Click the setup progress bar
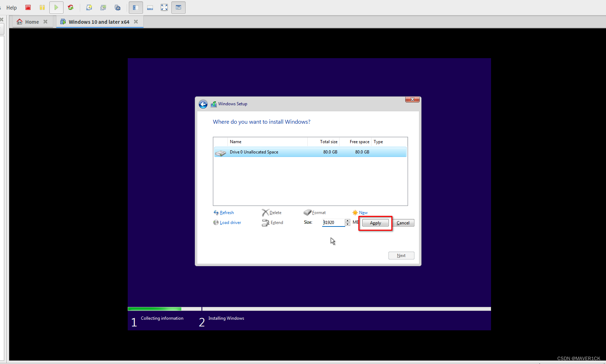The width and height of the screenshot is (606, 364). [x=309, y=309]
